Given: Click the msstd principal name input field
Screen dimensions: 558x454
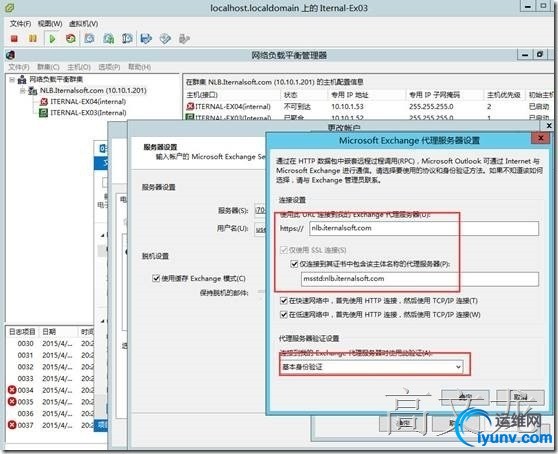Looking at the screenshot, I should pos(420,279).
